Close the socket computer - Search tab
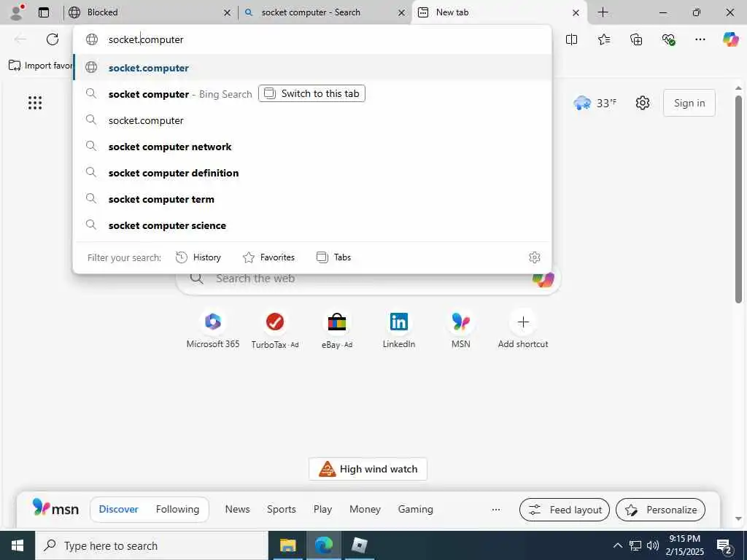 tap(402, 13)
